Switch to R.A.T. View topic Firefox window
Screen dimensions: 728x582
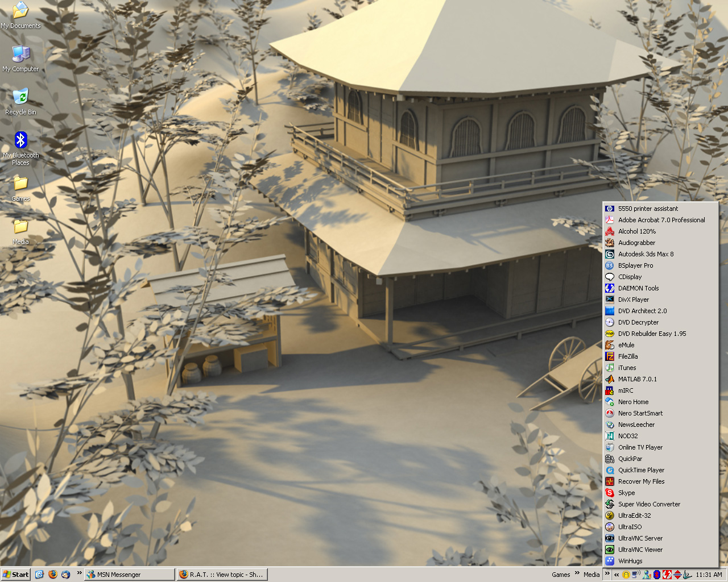(x=221, y=575)
